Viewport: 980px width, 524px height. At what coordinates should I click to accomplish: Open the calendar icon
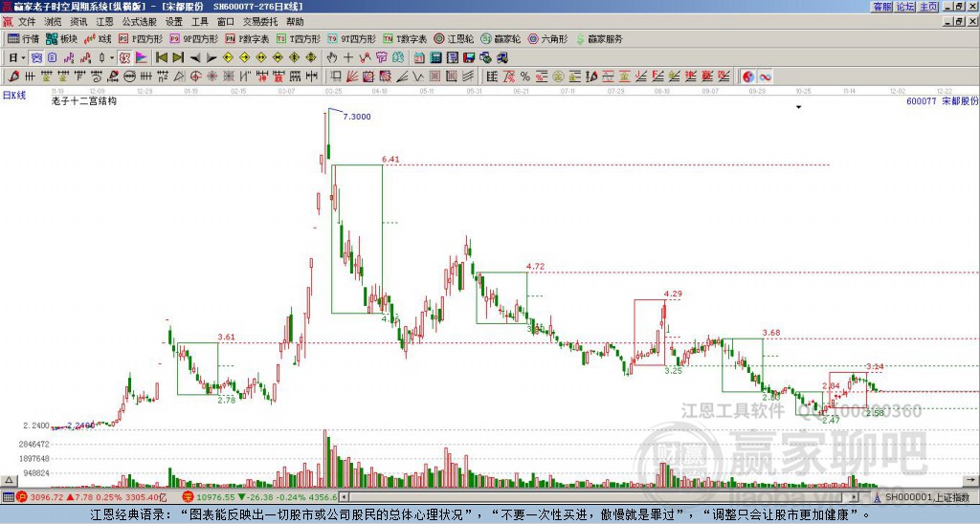pyautogui.click(x=419, y=58)
